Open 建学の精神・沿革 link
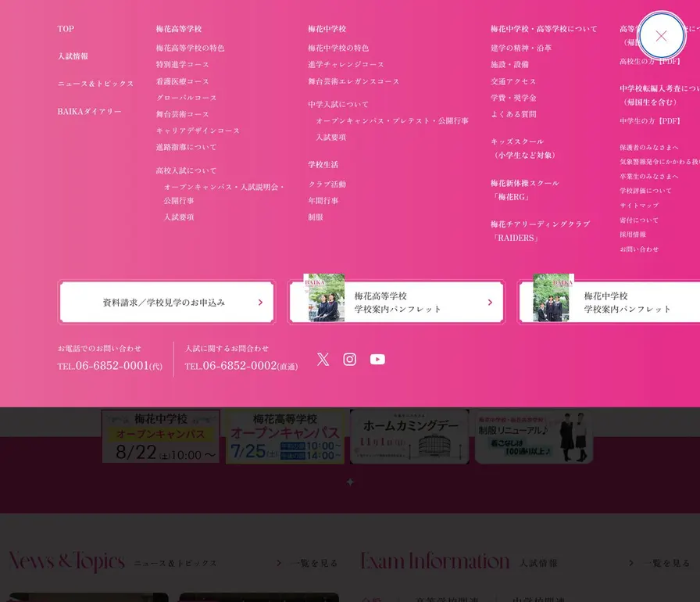Screen dimensions: 700x602 click(521, 48)
